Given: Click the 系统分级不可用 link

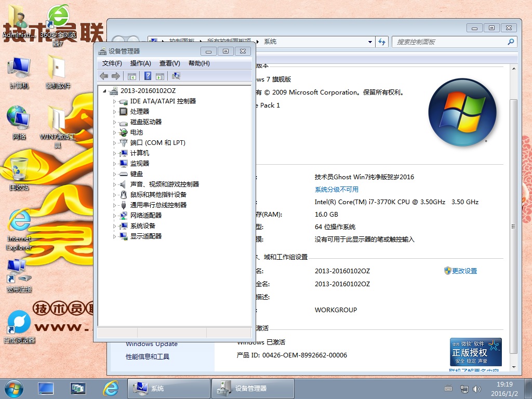Looking at the screenshot, I should (337, 189).
